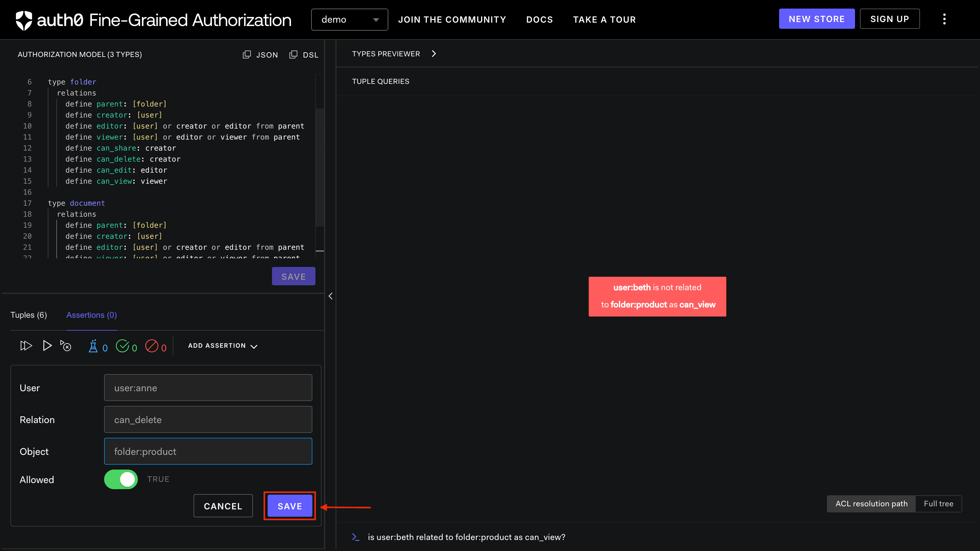Image resolution: width=980 pixels, height=551 pixels.
Task: Save the authorization model
Action: 293,276
